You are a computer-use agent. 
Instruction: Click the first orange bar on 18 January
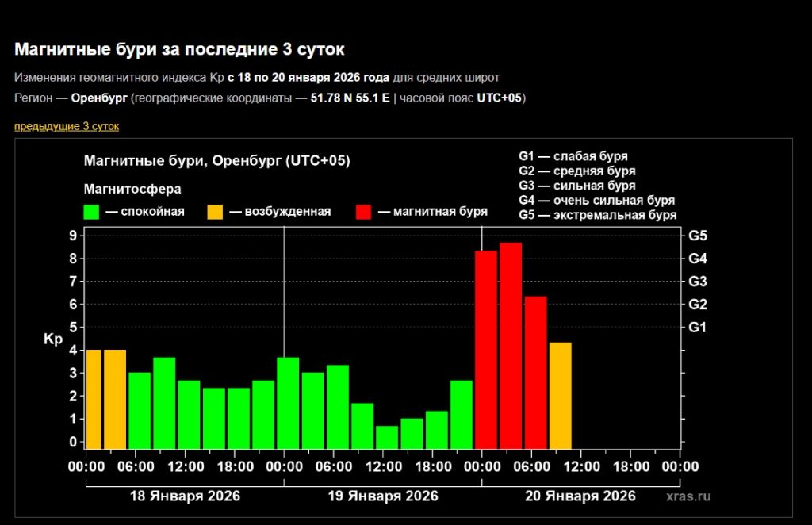[x=94, y=399]
